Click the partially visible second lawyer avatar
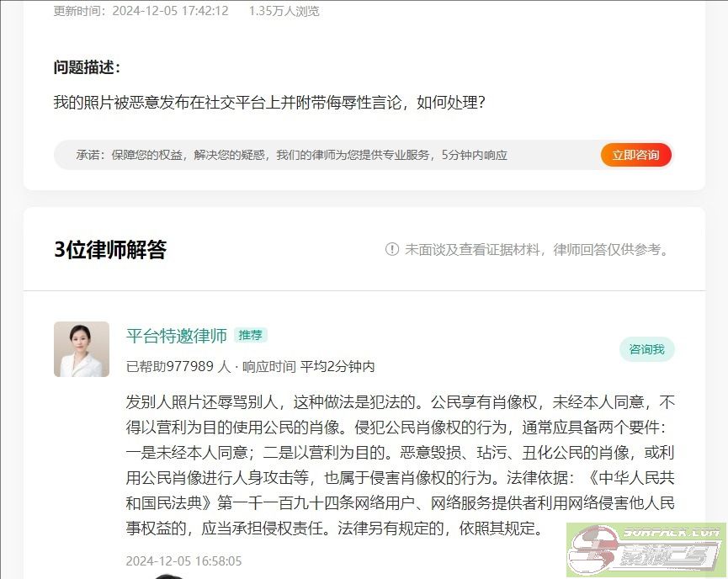This screenshot has width=728, height=579. click(168, 576)
